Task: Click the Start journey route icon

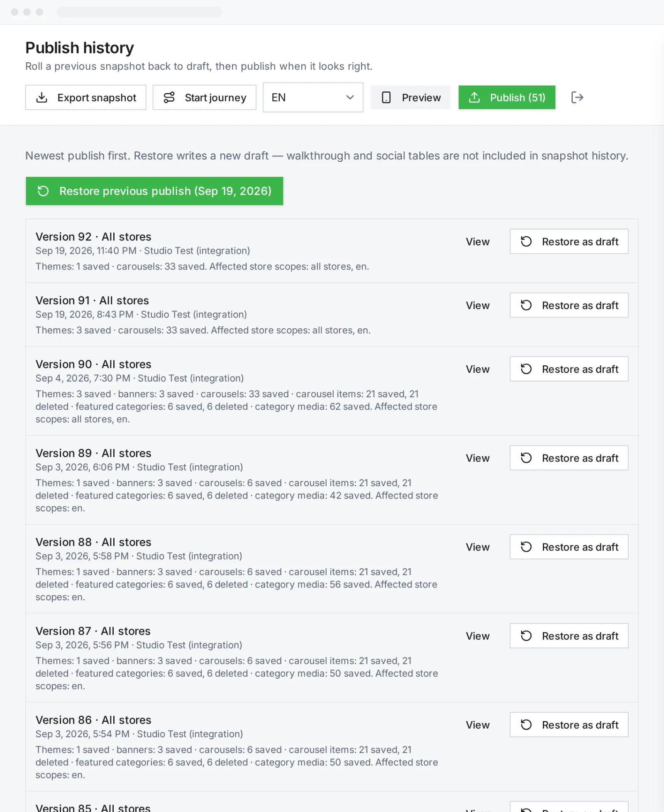Action: point(169,98)
